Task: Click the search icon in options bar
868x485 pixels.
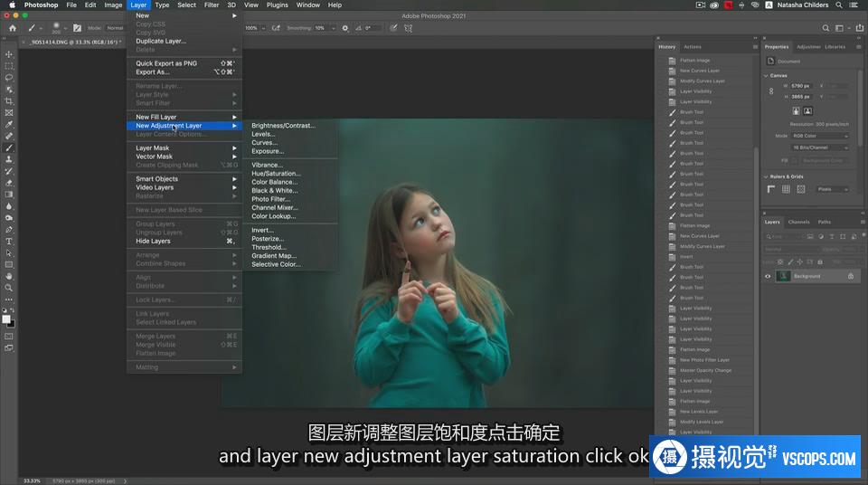Action: [x=826, y=28]
